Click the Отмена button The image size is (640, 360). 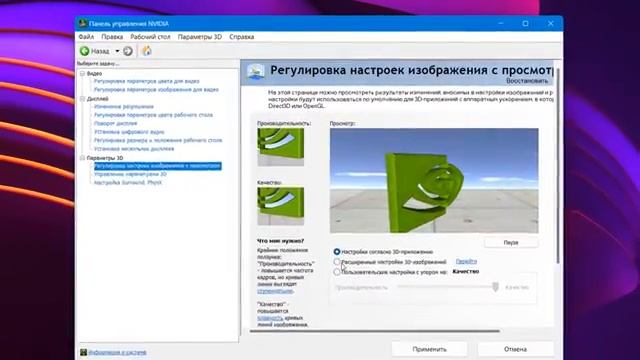click(x=516, y=349)
